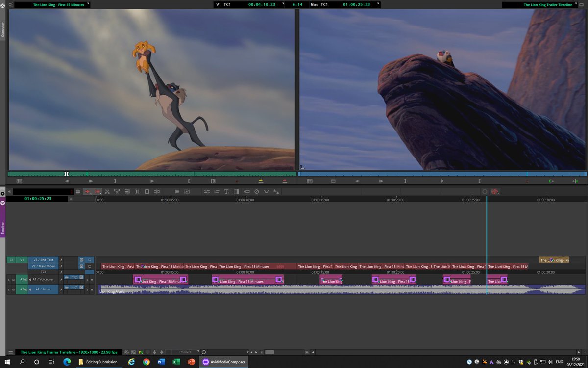Image resolution: width=588 pixels, height=368 pixels.
Task: Switch to the Timeline side tab
Action: point(2,227)
